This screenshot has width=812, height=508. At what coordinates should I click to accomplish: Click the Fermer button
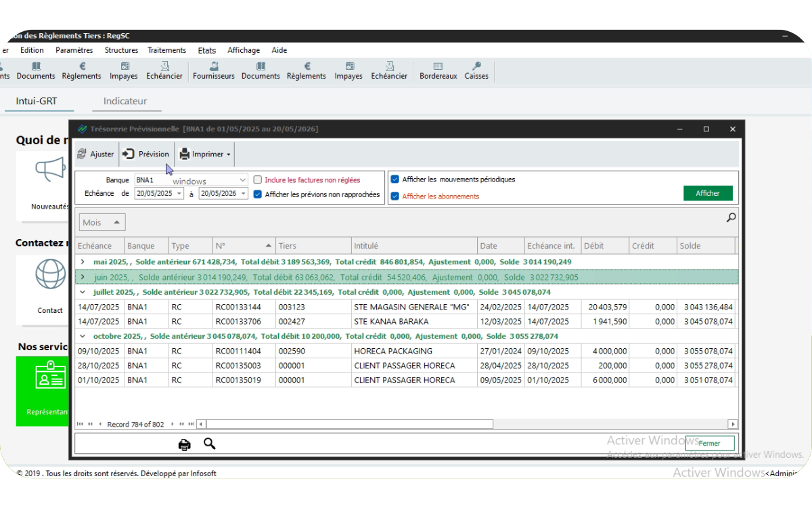tap(710, 444)
